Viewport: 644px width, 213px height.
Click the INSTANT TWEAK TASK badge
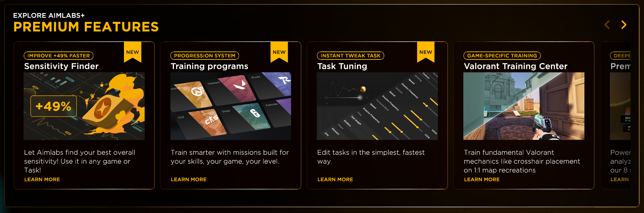click(351, 56)
